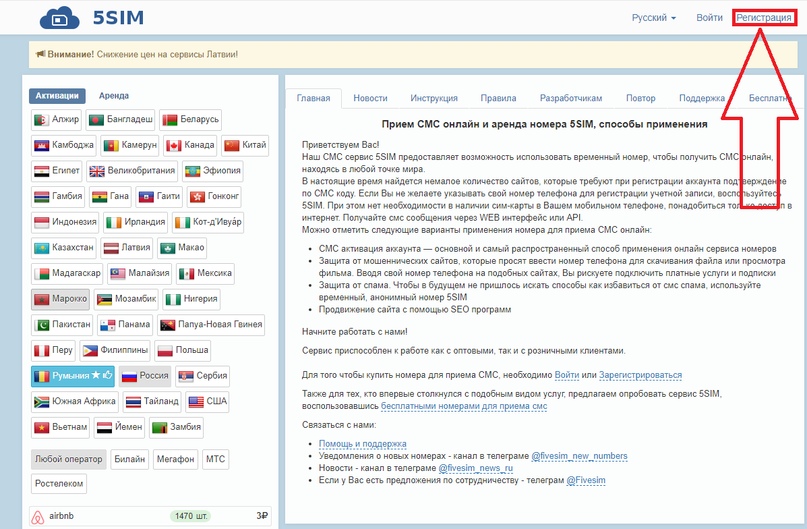Open the free numbers link

[x=464, y=407]
